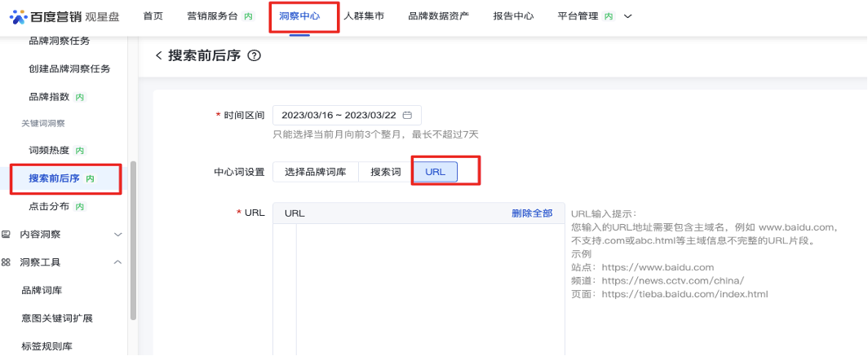The width and height of the screenshot is (868, 356).
Task: Go to the 报告中心 tab
Action: click(514, 16)
